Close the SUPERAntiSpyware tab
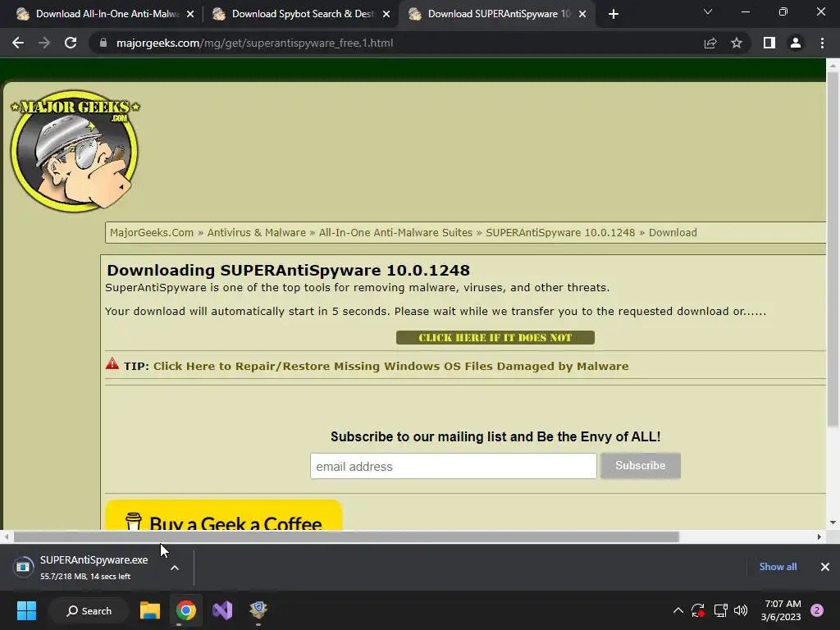Image resolution: width=840 pixels, height=630 pixels. pyautogui.click(x=582, y=14)
